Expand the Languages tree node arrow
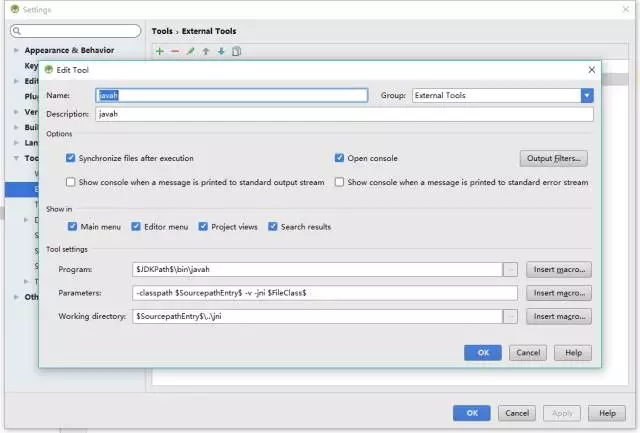The width and height of the screenshot is (640, 433). [x=16, y=143]
